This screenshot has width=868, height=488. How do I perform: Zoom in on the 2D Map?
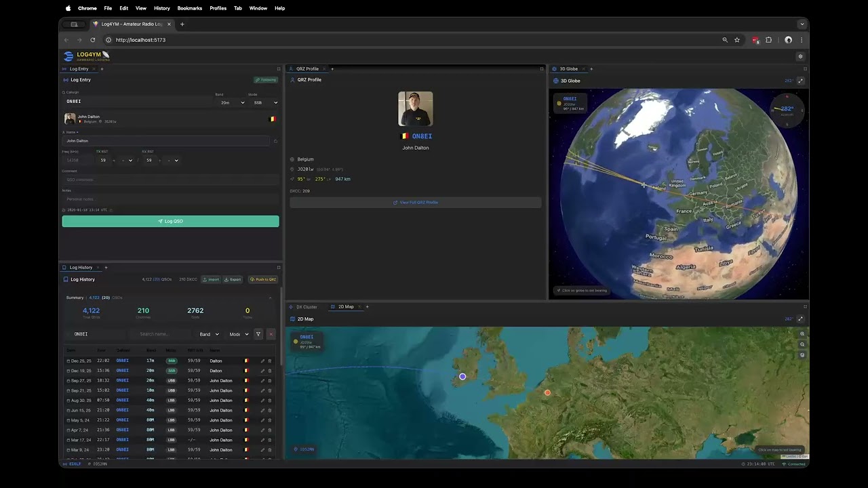pyautogui.click(x=802, y=333)
